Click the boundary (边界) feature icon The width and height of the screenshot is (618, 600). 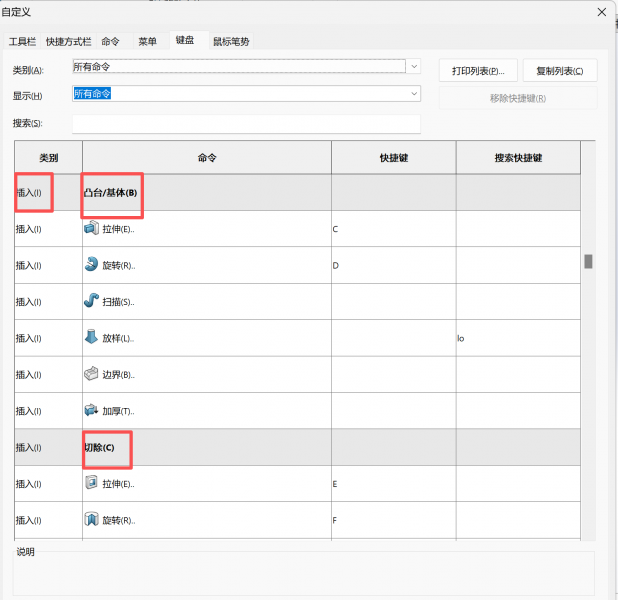91,373
